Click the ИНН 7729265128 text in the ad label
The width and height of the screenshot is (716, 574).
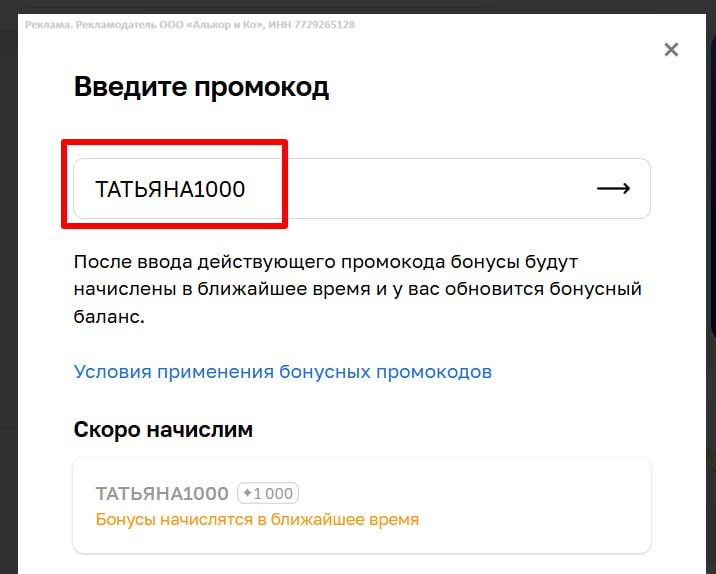319,24
